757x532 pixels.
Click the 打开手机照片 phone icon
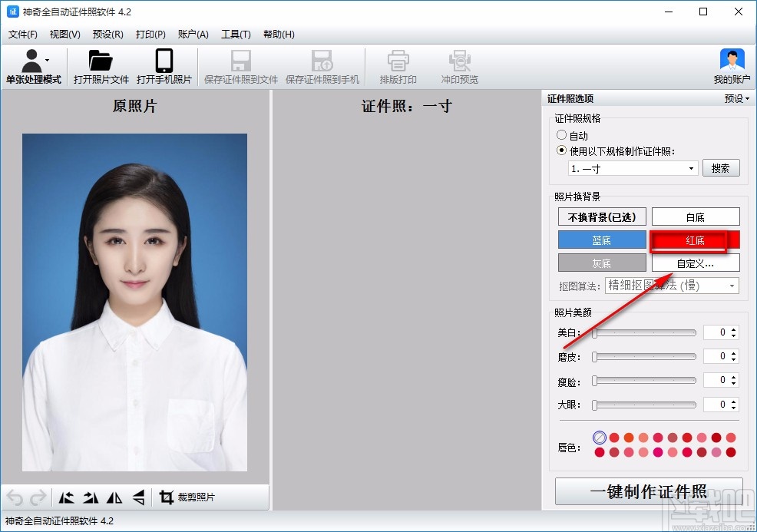coord(164,61)
